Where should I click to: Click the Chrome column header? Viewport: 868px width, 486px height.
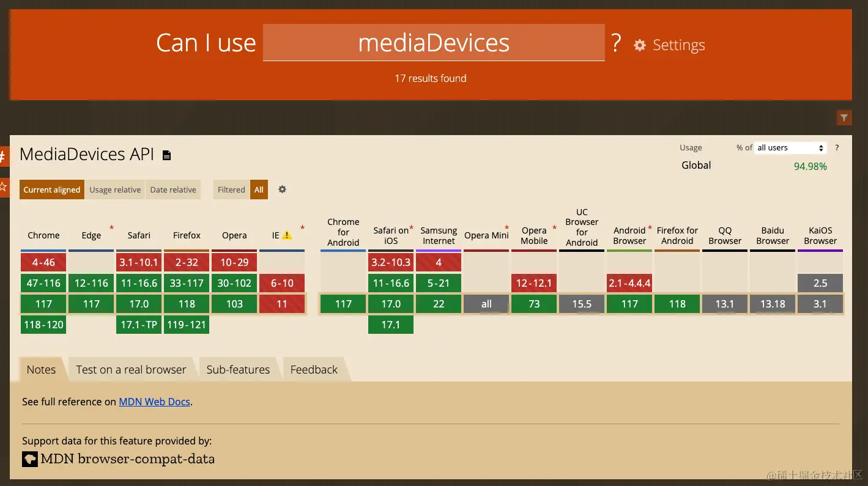(x=43, y=235)
